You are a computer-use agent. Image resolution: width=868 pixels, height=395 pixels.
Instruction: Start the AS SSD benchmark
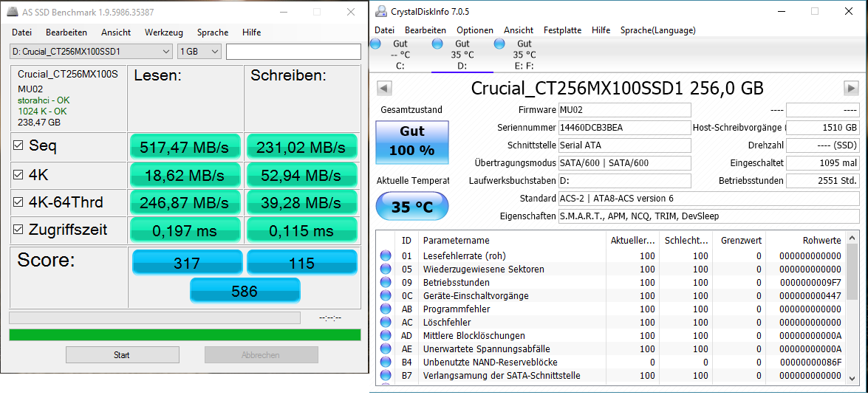click(x=121, y=355)
